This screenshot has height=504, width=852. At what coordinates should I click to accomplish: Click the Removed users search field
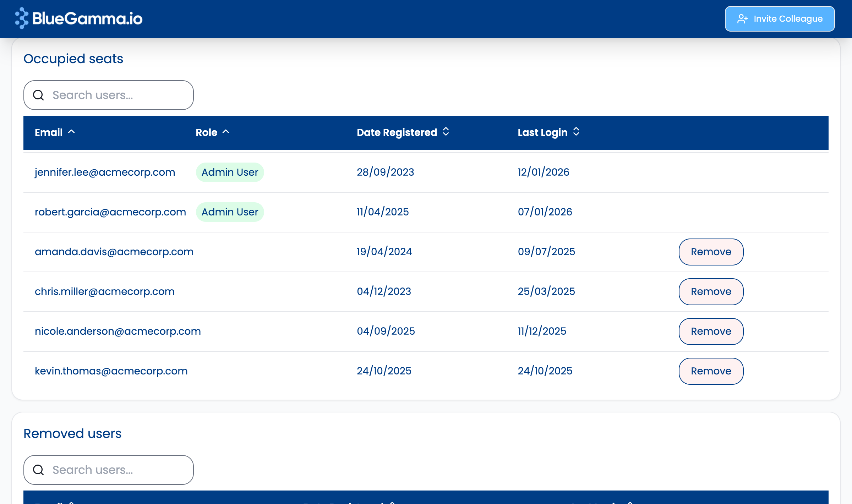109,470
